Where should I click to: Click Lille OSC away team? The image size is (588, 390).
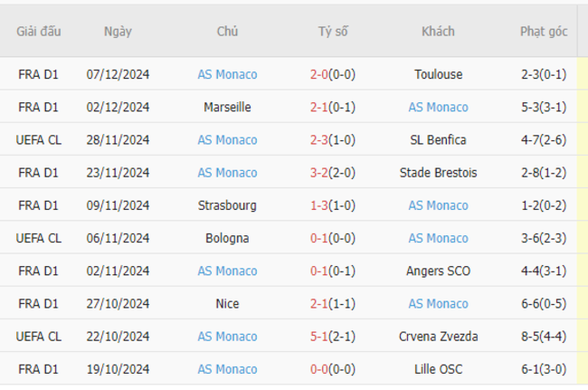pyautogui.click(x=438, y=369)
